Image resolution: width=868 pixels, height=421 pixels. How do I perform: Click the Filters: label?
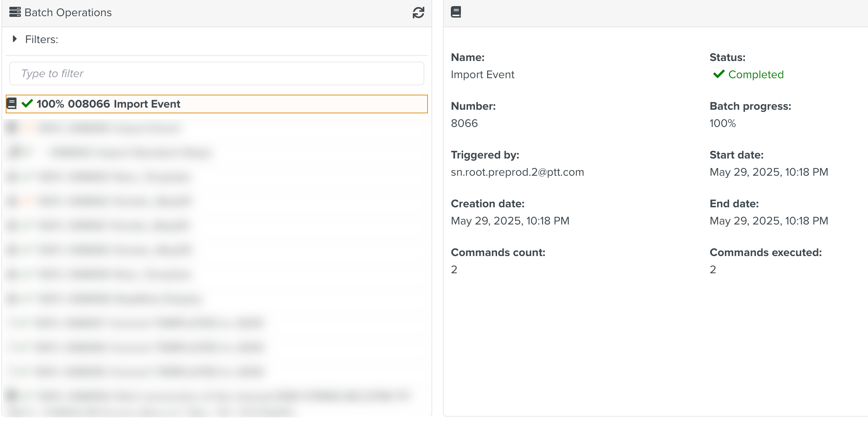tap(42, 39)
